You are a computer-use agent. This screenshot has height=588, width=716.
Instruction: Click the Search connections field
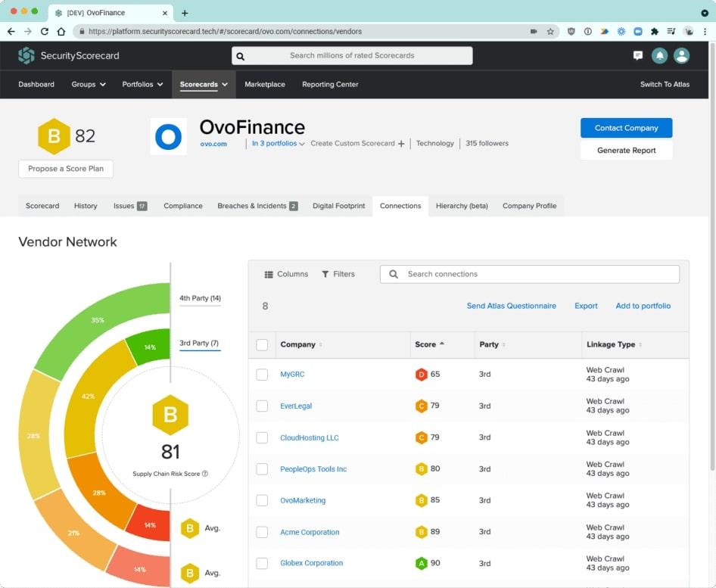coord(530,275)
